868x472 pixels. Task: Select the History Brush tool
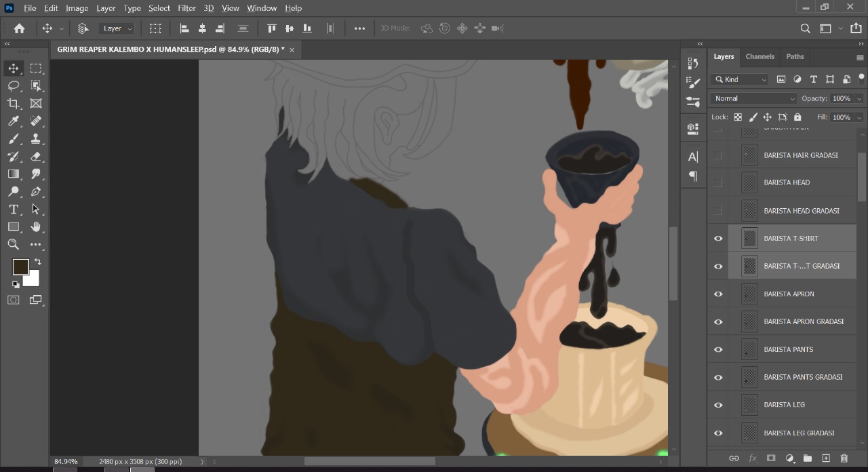click(14, 156)
